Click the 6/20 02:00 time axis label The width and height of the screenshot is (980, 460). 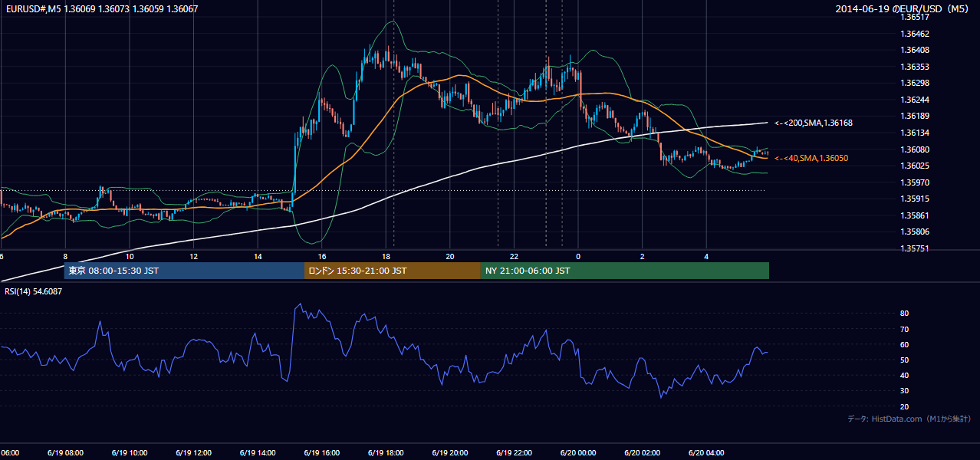642,453
